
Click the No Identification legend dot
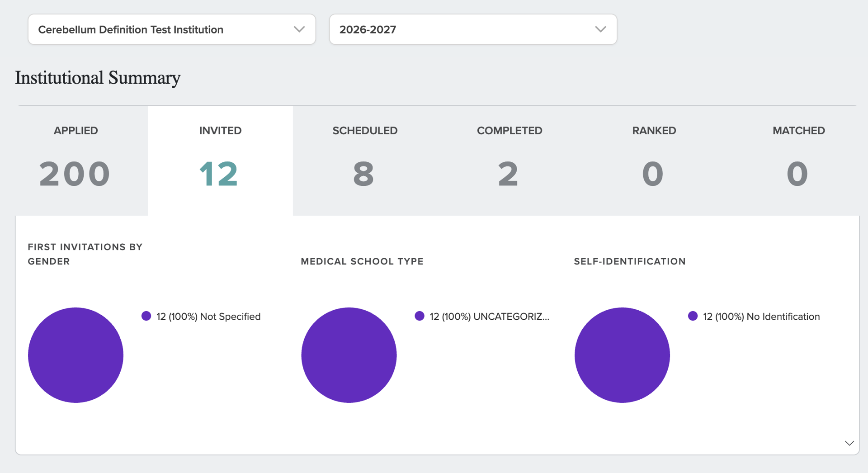(693, 316)
